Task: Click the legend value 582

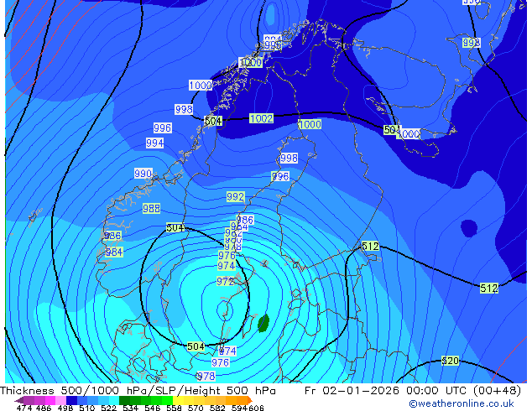Action: pyautogui.click(x=217, y=408)
